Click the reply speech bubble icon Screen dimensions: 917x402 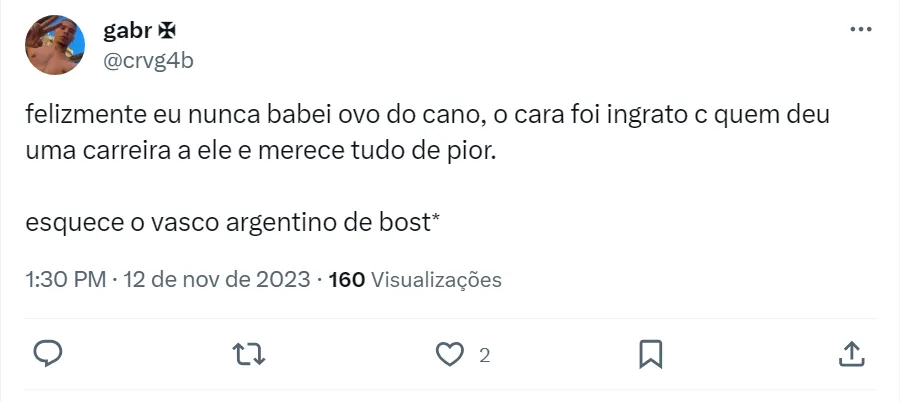[x=49, y=354]
